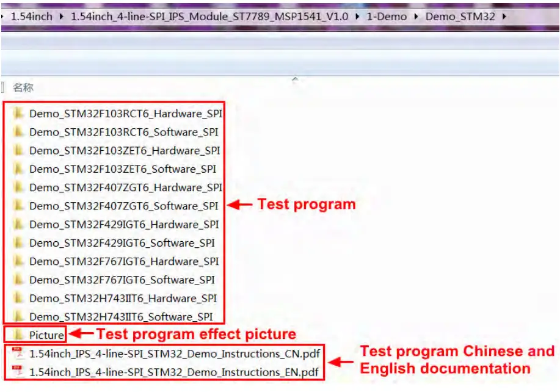Screen dimensions: 560x392
Task: Sort by the 名称 column header
Action: pyautogui.click(x=23, y=87)
